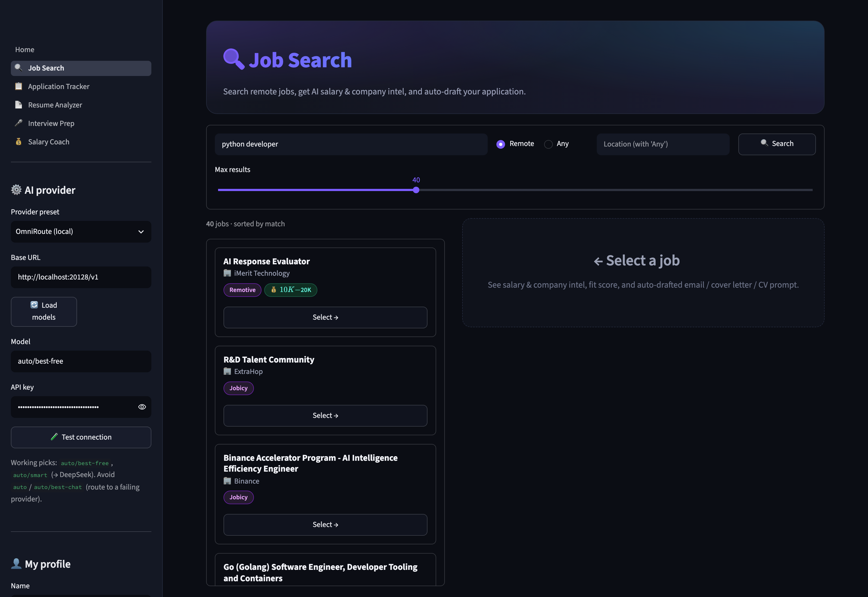Click the building icon next to ExtraHop
The height and width of the screenshot is (597, 868).
tap(227, 371)
